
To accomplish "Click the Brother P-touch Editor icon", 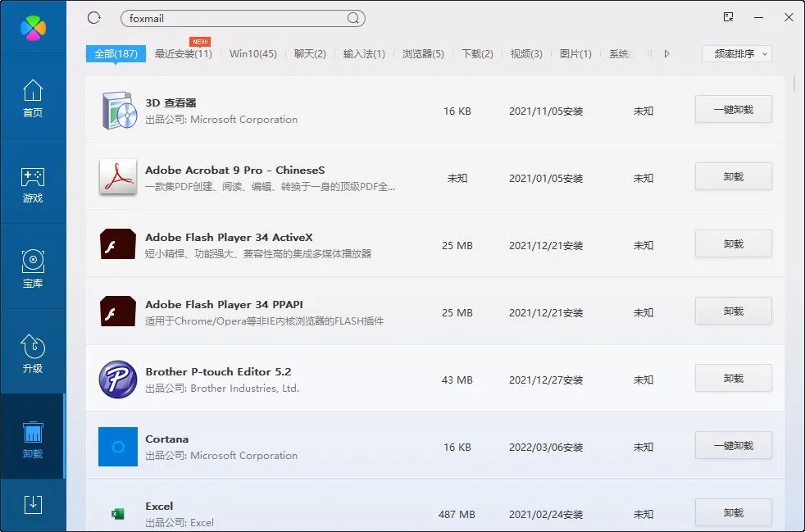I will (x=118, y=380).
